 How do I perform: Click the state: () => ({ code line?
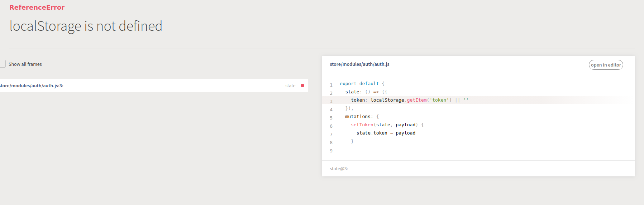tap(366, 92)
